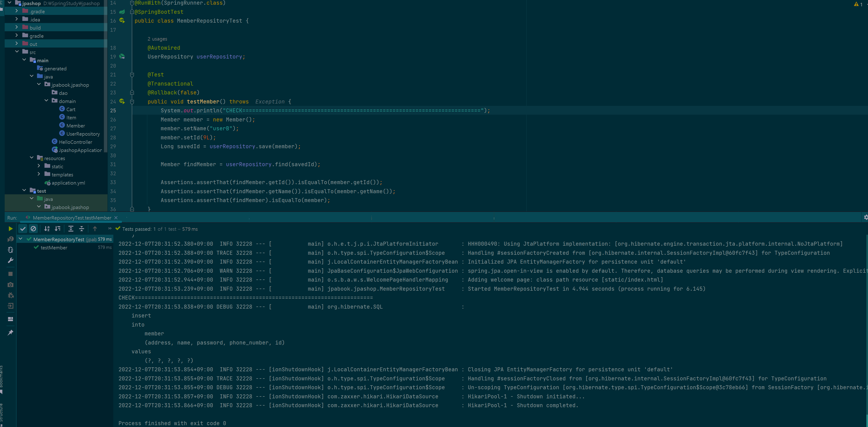Toggle the show ignored tests button
The width and height of the screenshot is (868, 427).
[33, 229]
